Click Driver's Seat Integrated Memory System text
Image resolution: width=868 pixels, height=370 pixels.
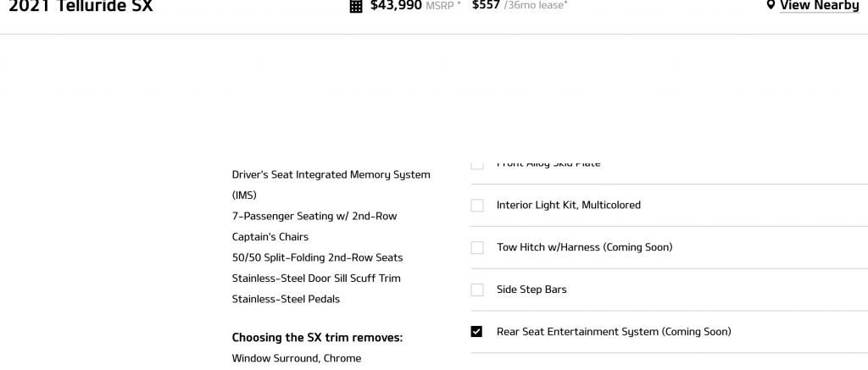click(331, 174)
